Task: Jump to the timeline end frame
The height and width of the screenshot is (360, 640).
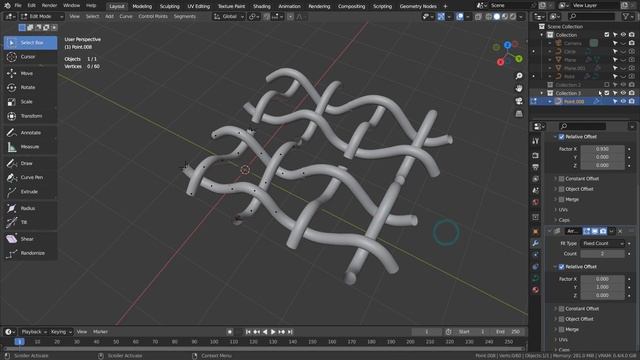Action: tap(290, 332)
